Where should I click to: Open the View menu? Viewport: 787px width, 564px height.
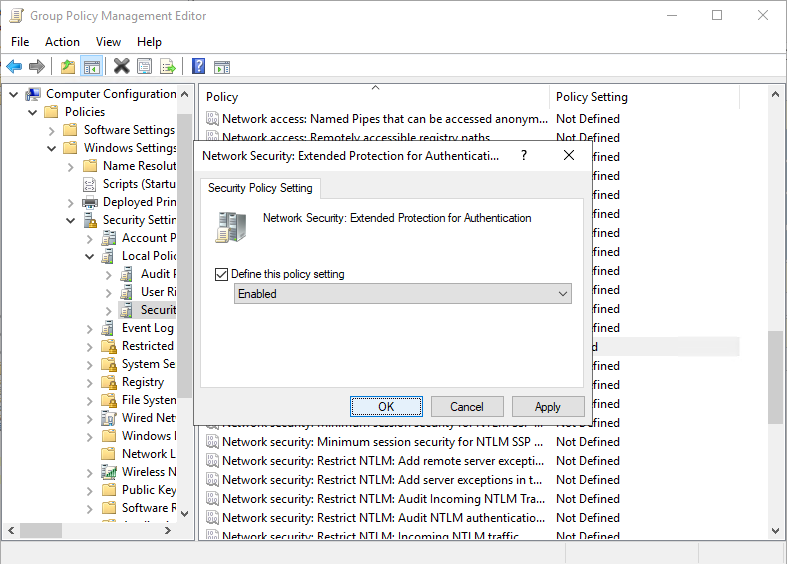click(x=108, y=42)
